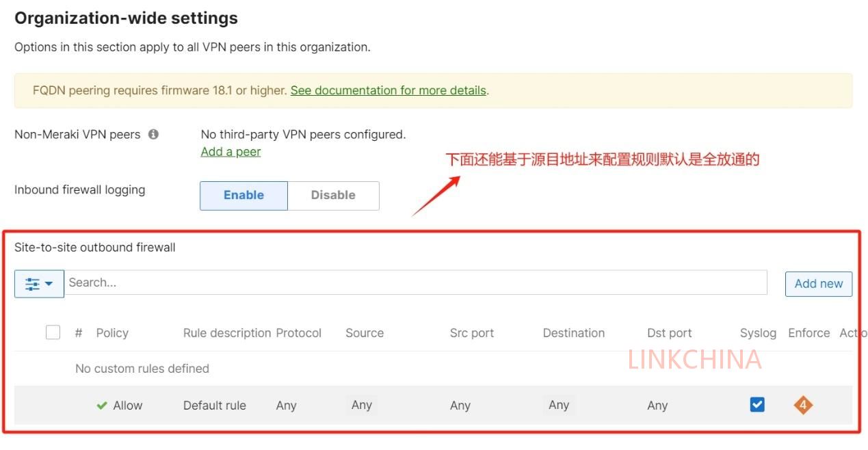Focus the firewall rules Search field
The height and width of the screenshot is (450, 868).
click(416, 282)
